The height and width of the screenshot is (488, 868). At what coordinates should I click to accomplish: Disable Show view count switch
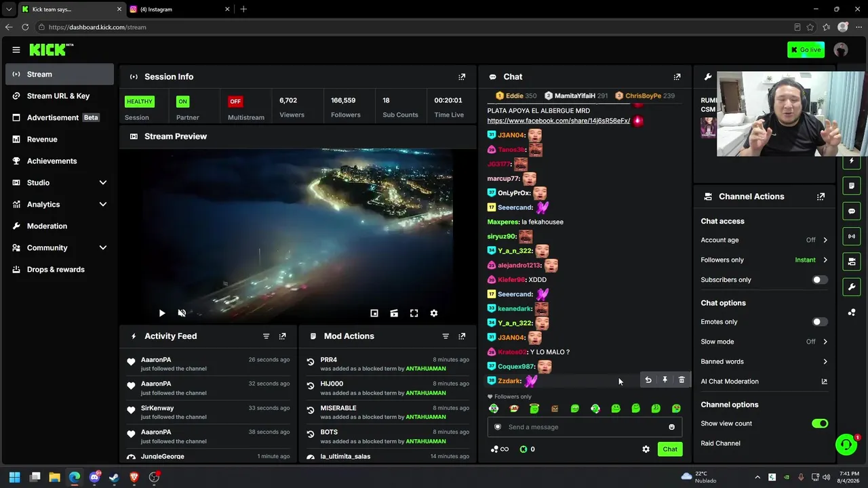(820, 424)
